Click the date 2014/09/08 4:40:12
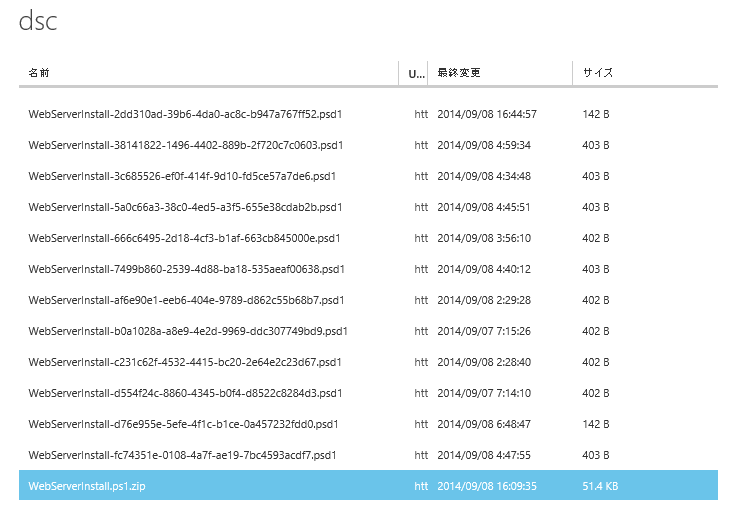Viewport: 744px width, 524px height. coord(484,269)
